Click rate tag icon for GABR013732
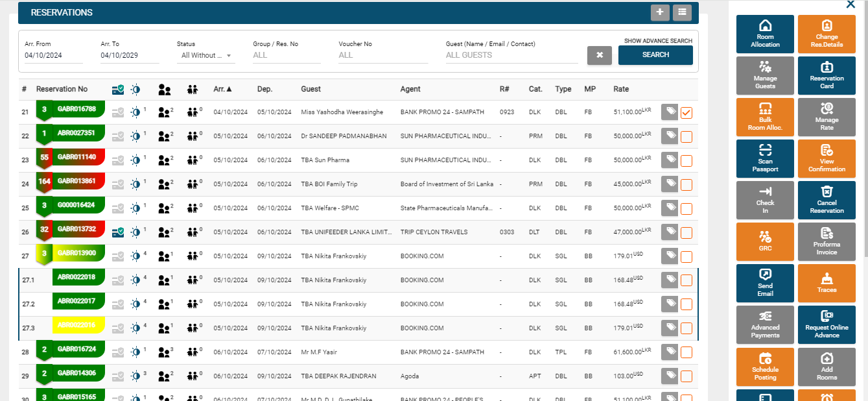 coord(670,232)
